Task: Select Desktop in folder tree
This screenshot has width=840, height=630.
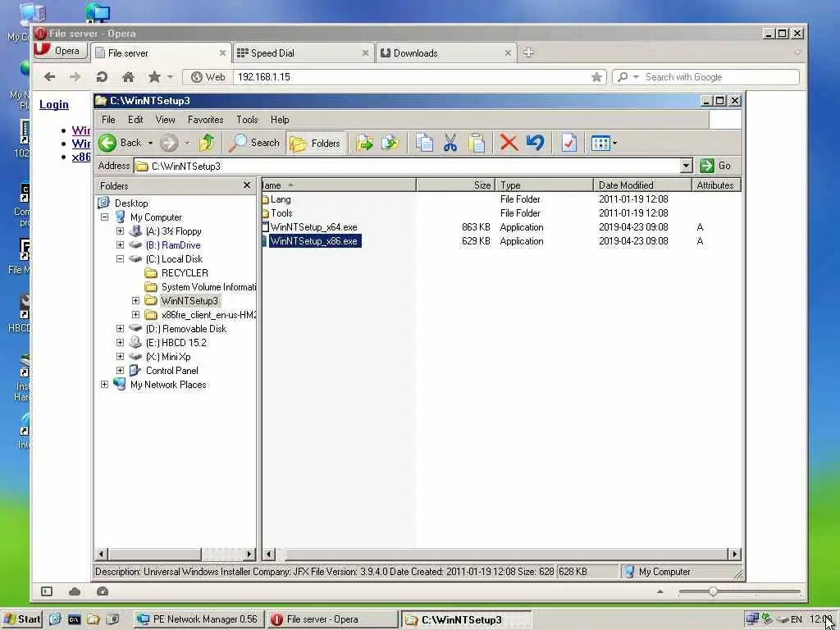Action: click(x=130, y=203)
